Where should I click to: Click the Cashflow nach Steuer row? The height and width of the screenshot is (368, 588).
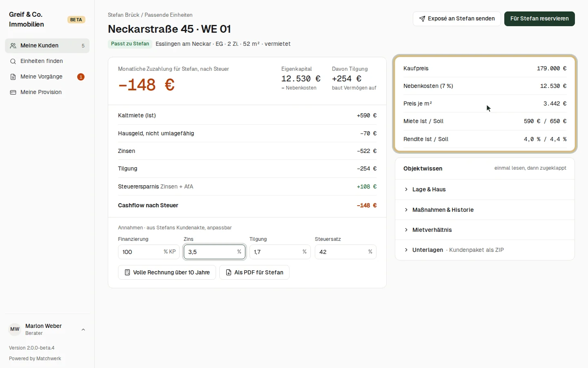click(247, 205)
